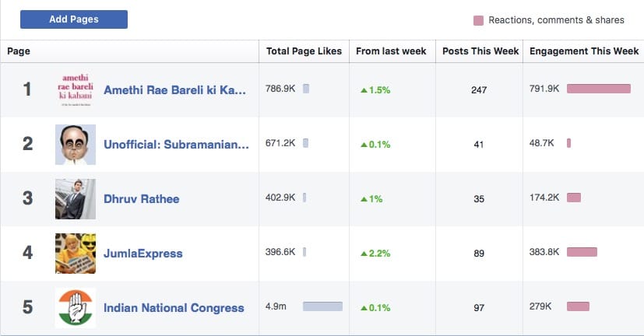Sort by Posts This Week column header
The image size is (644, 336).
click(x=480, y=51)
